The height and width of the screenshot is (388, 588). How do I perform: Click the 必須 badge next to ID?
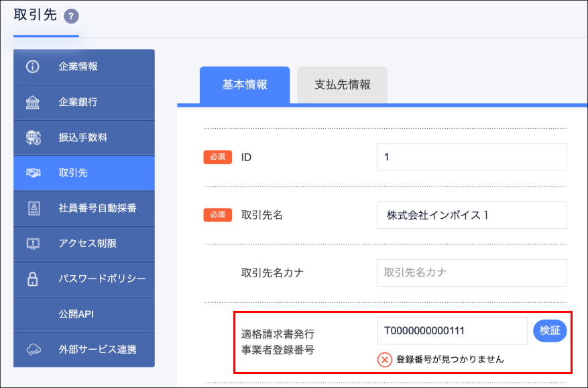click(x=217, y=156)
